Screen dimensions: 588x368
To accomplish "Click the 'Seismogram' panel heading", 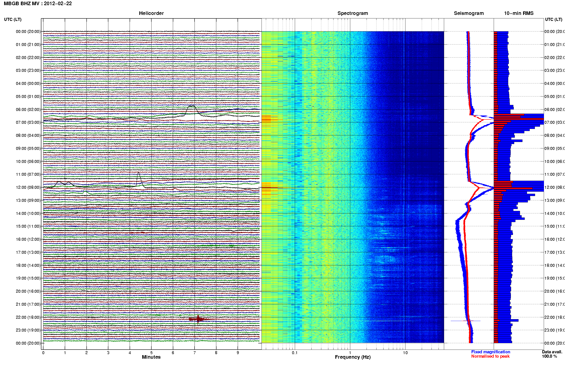I will (469, 13).
